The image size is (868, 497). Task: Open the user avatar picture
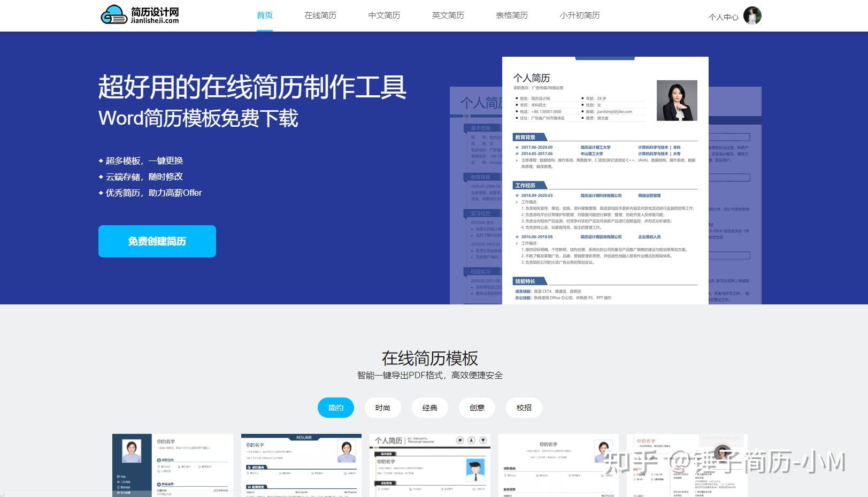pyautogui.click(x=752, y=16)
